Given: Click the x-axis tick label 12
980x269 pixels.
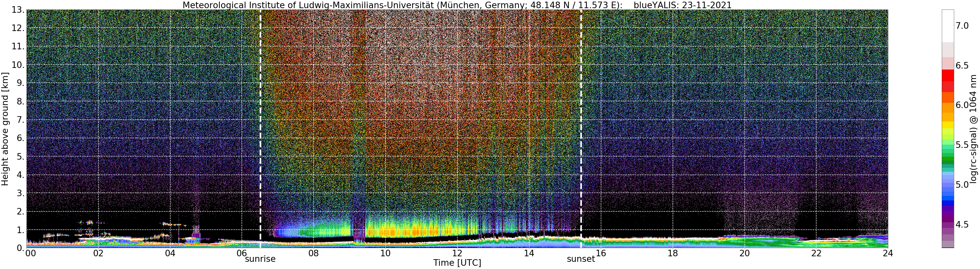Looking at the screenshot, I should click(457, 253).
